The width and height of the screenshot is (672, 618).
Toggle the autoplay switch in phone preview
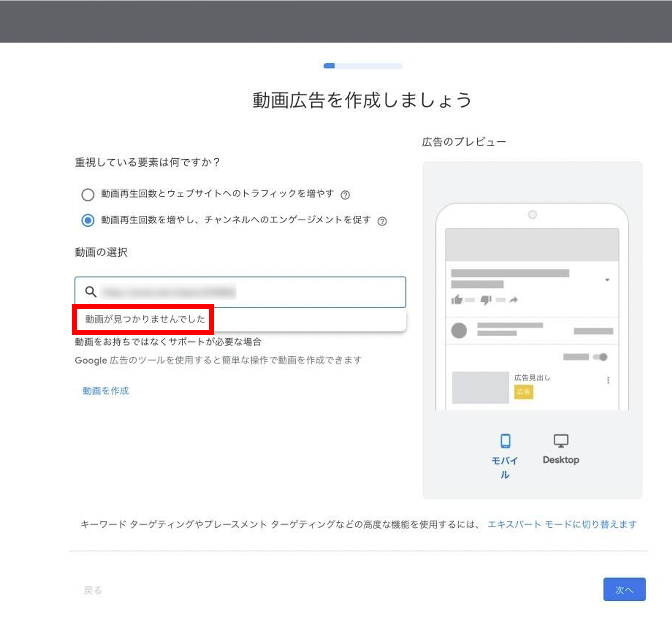[600, 357]
